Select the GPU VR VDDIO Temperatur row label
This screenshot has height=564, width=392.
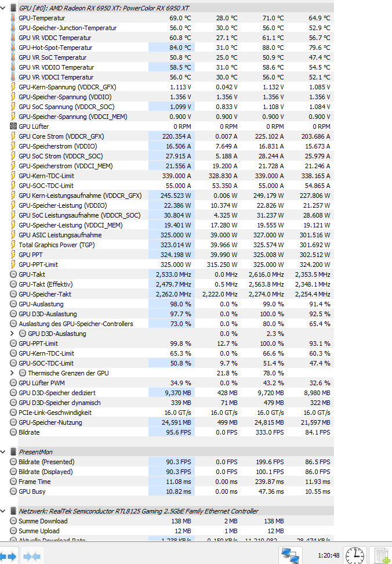[x=56, y=67]
